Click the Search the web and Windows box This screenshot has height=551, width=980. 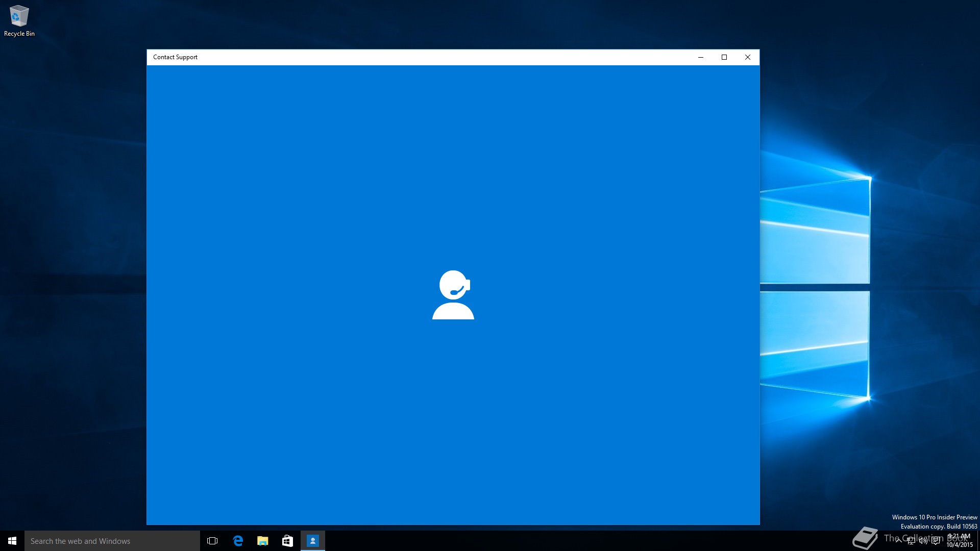(x=112, y=541)
